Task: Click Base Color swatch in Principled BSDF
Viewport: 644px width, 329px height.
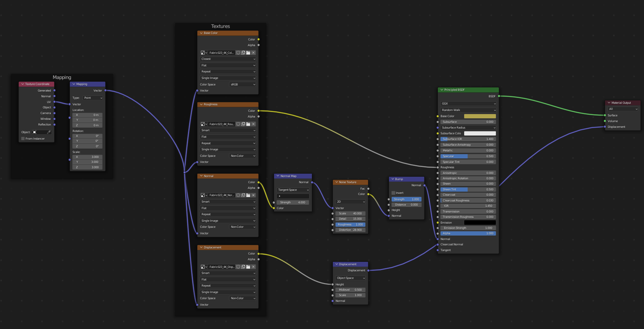Action: (x=480, y=116)
